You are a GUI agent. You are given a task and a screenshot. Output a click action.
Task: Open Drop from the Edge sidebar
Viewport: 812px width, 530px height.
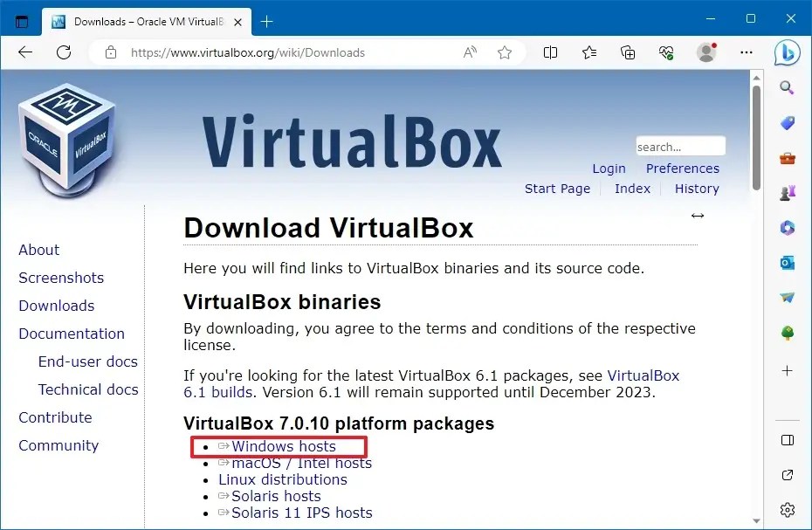tap(787, 297)
